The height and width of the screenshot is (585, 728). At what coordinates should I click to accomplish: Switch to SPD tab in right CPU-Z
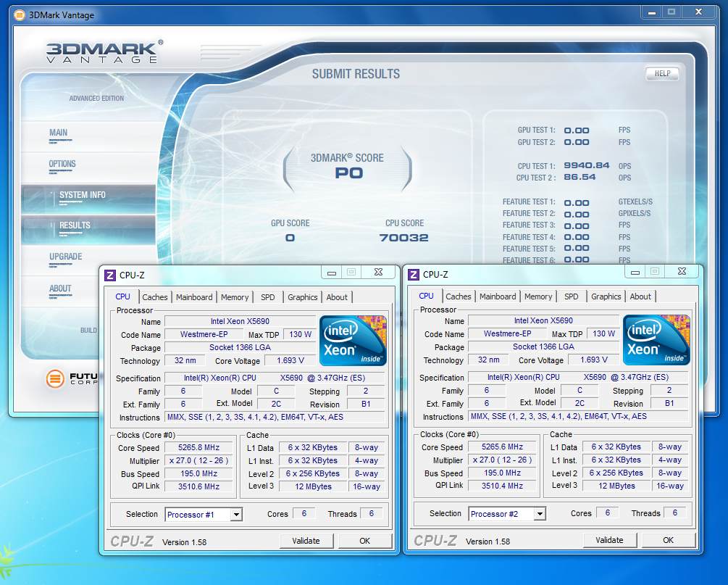click(x=571, y=296)
